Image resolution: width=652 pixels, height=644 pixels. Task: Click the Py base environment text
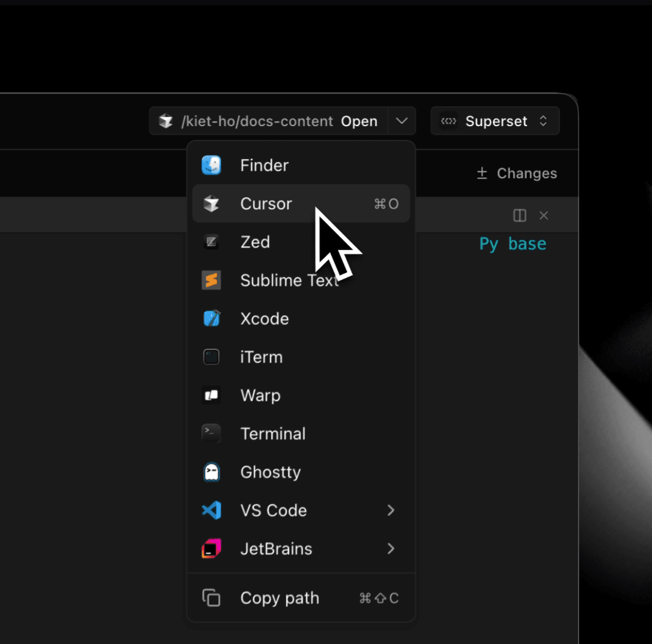513,243
